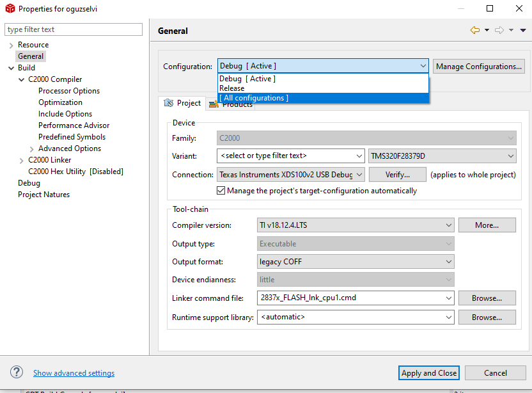Click the back navigation arrow icon
The height and width of the screenshot is (393, 532).
[x=474, y=30]
